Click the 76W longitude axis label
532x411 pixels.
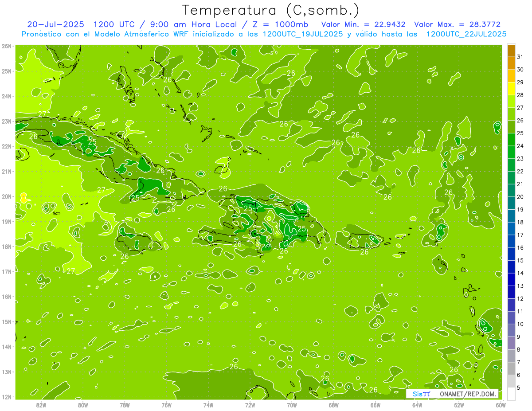click(166, 405)
